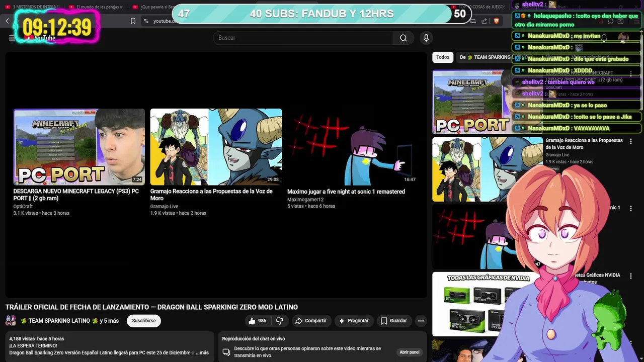
Task: Open site info icon beside youtube.com URL
Action: click(146, 21)
